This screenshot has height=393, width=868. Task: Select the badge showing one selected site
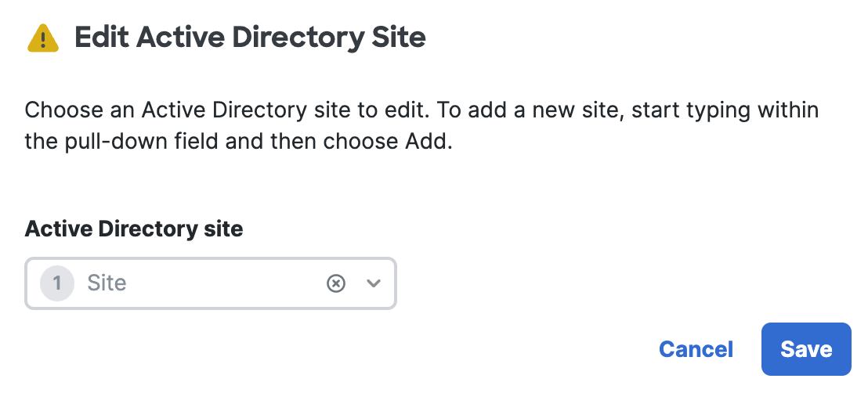click(57, 283)
